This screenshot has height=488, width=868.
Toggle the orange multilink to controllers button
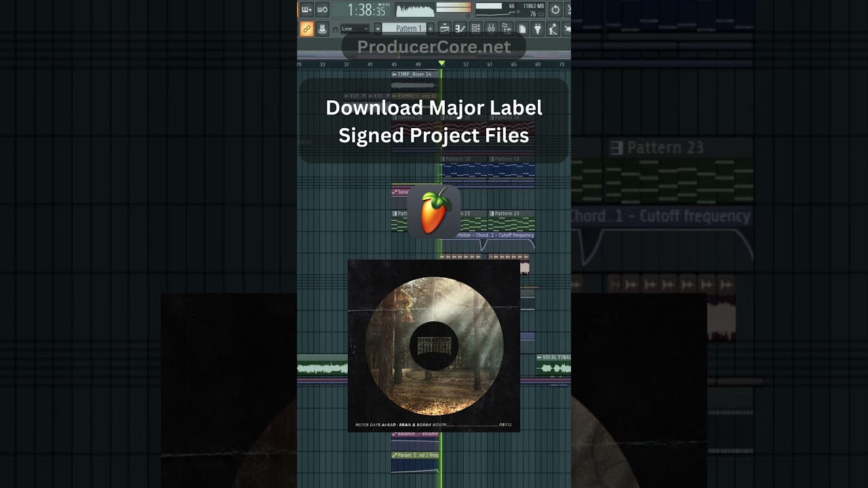coord(307,28)
